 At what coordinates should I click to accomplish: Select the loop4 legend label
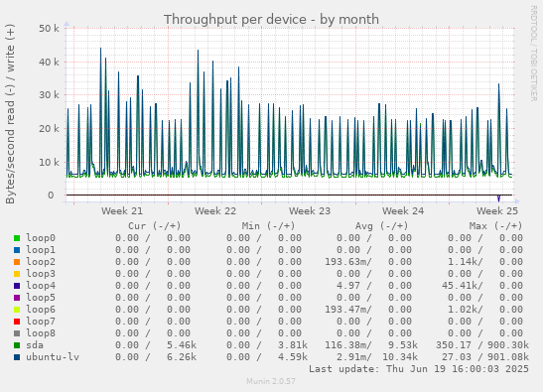tap(41, 286)
